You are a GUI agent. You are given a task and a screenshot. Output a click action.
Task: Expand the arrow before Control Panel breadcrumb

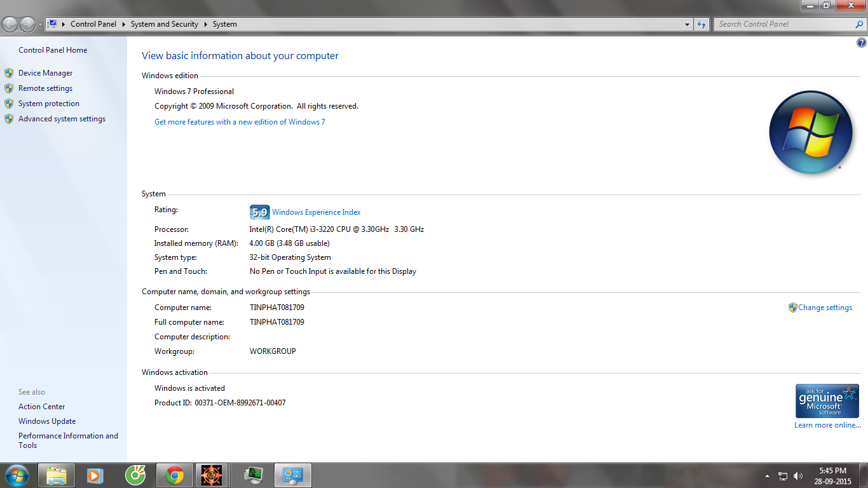tap(64, 24)
